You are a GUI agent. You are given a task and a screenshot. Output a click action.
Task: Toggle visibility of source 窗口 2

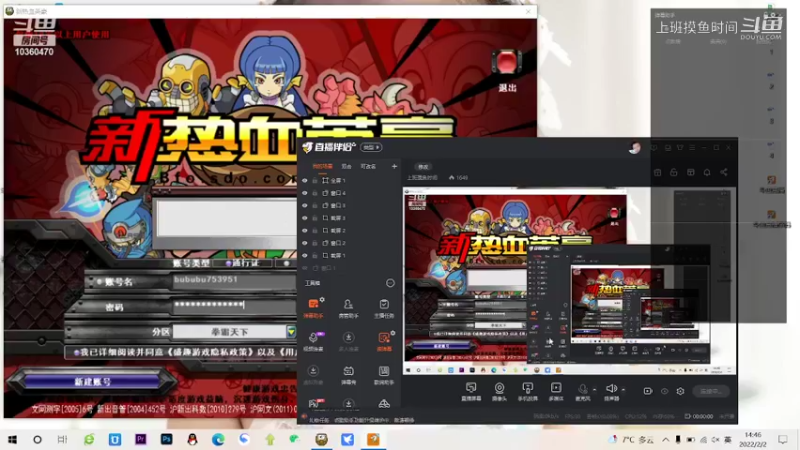coord(305,243)
